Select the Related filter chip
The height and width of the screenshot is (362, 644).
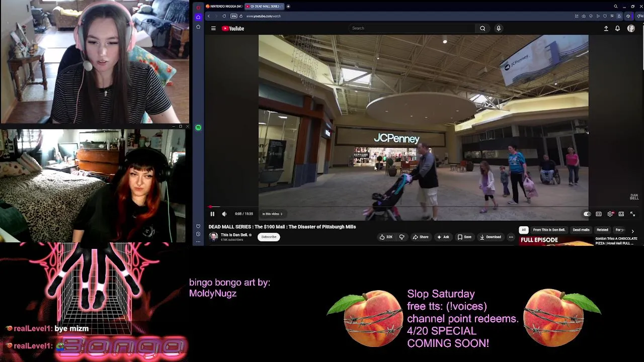click(x=602, y=230)
